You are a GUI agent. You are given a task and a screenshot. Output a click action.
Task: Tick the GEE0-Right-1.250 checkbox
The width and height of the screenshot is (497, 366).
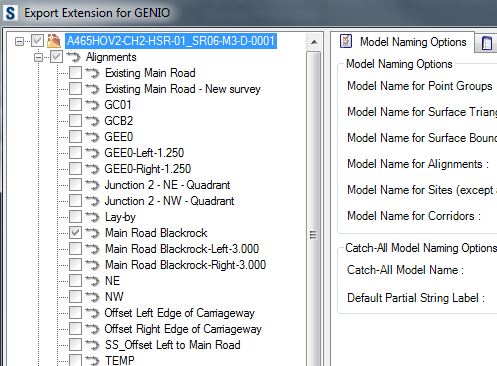pyautogui.click(x=75, y=169)
